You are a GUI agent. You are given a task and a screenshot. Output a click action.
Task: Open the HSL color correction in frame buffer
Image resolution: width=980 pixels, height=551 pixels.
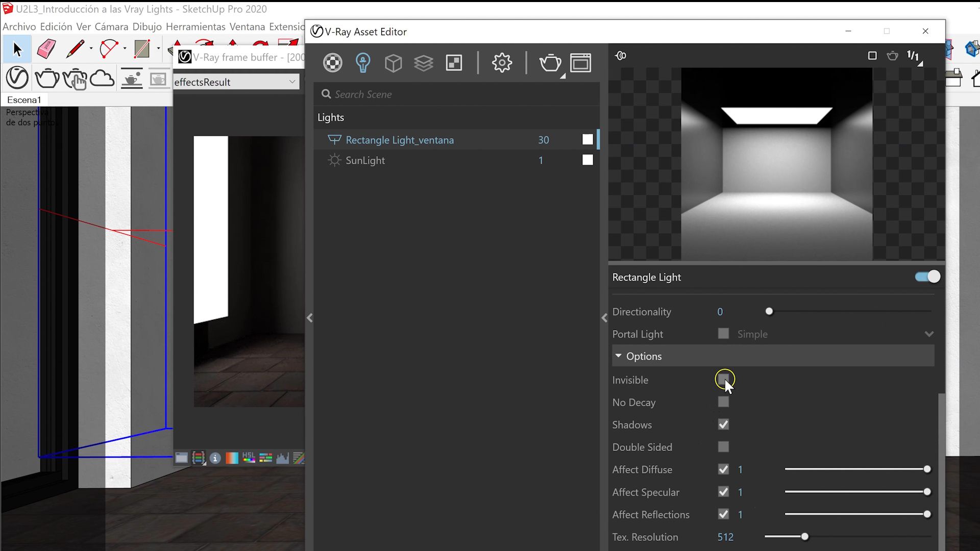coord(249,458)
